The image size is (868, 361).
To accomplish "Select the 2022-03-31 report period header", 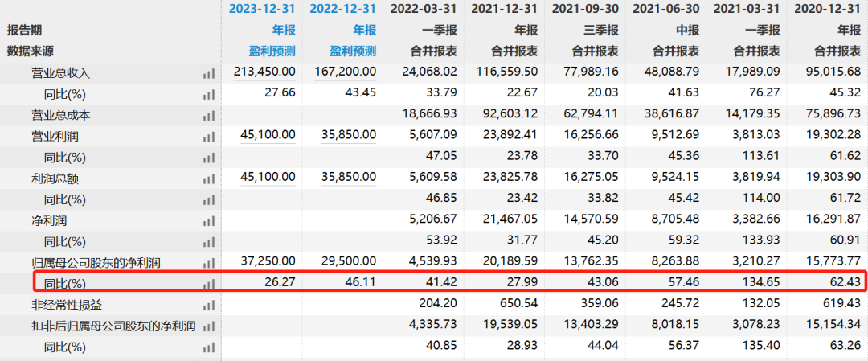I will click(424, 9).
